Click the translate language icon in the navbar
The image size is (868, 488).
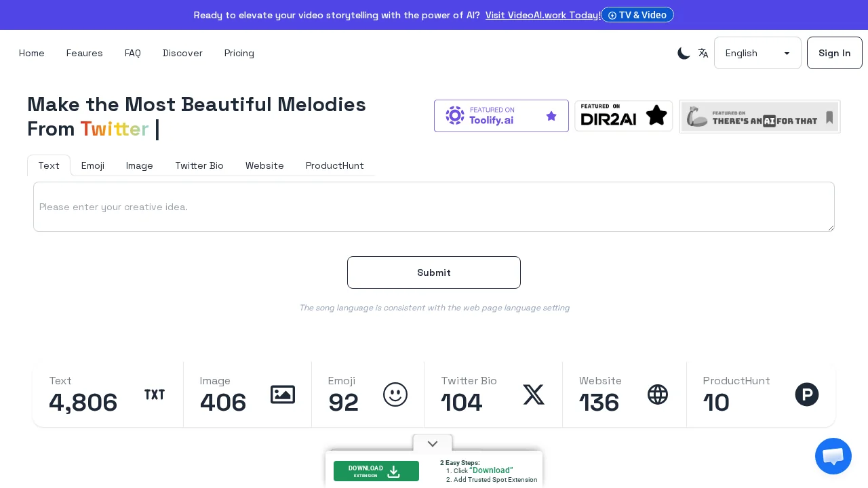(x=703, y=53)
